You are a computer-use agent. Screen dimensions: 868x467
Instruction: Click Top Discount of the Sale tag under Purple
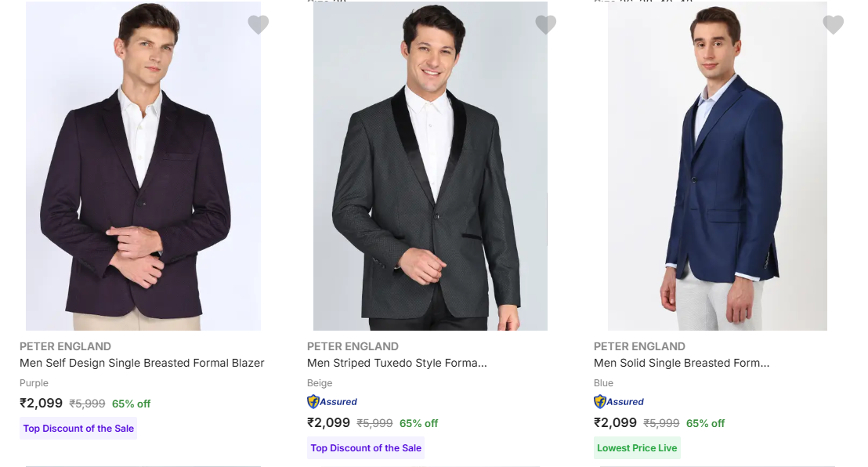78,429
